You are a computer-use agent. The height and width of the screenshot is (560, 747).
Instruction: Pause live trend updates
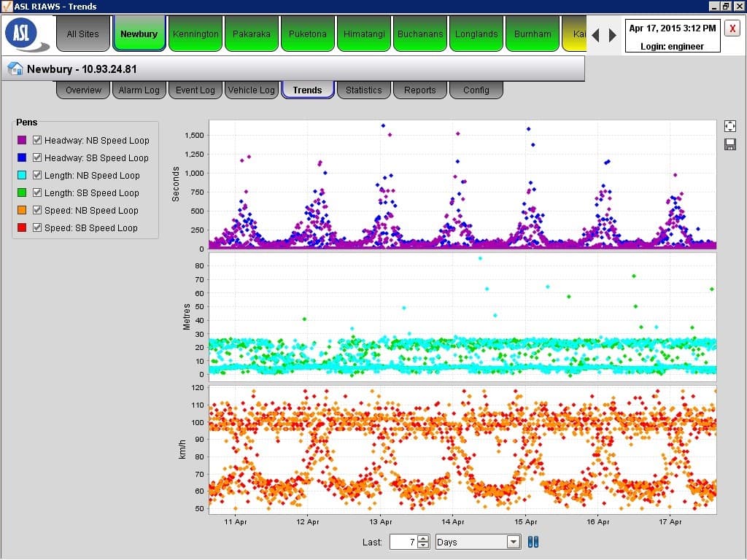(x=533, y=542)
